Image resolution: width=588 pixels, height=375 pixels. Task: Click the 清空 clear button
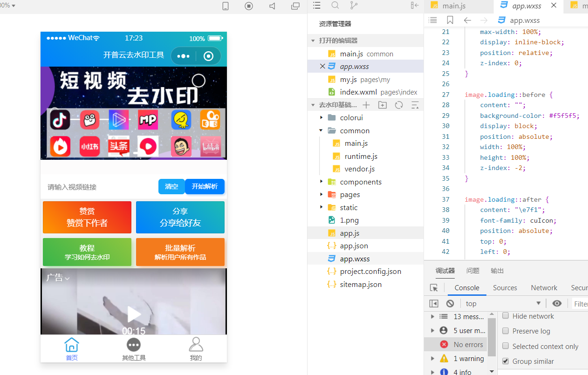tap(171, 186)
